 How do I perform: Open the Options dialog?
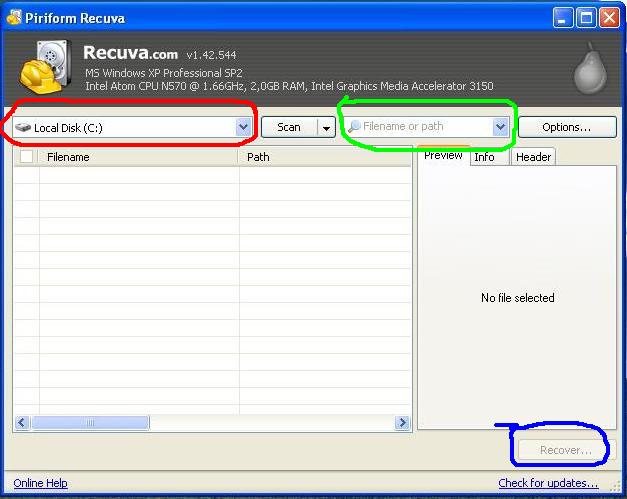tap(567, 127)
